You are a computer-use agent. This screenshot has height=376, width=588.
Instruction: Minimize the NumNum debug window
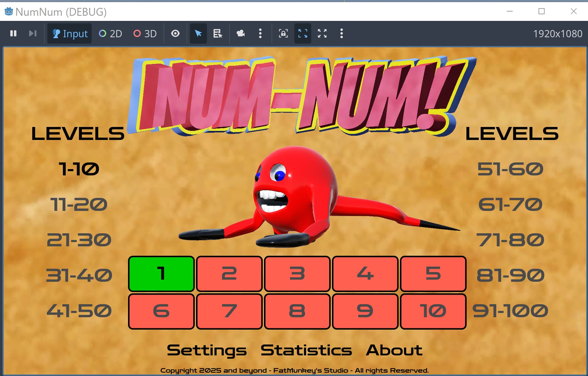coord(510,11)
